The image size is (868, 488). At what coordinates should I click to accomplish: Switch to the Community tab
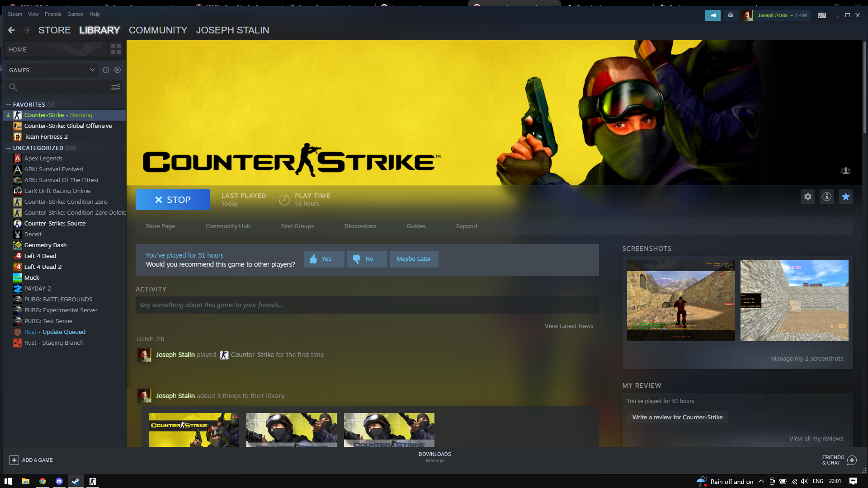point(158,30)
